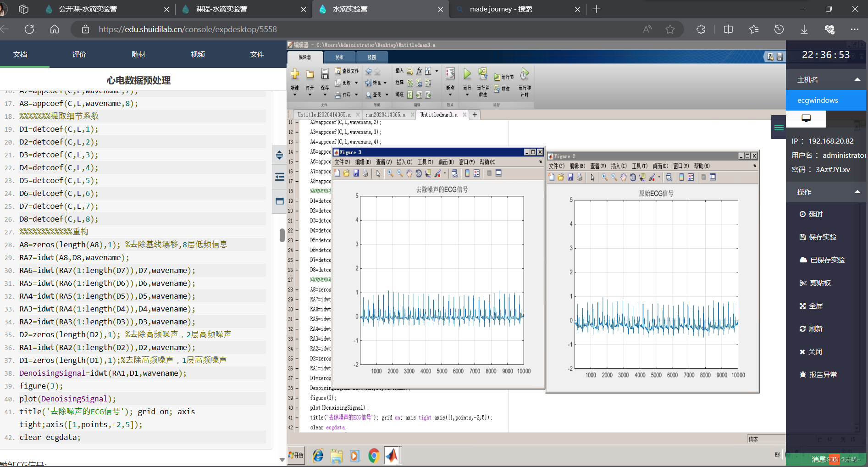Screen dimensions: 868x467
Task: Click the 打开 (Open) folder icon in MATLAB editor
Action: [x=310, y=74]
